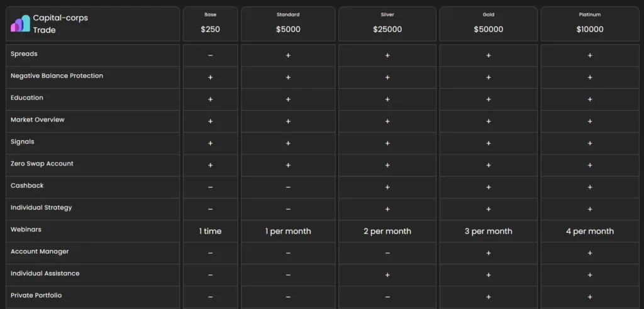Click the Zero Swap Account row label
The height and width of the screenshot is (309, 644).
tap(42, 164)
